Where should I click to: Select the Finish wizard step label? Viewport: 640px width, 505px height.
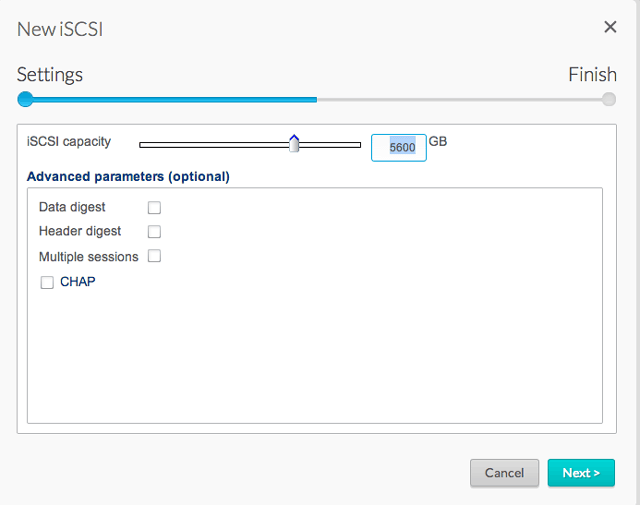click(x=592, y=75)
